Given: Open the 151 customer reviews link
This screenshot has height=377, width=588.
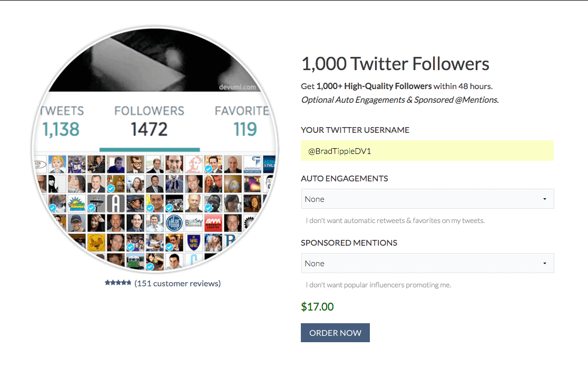Looking at the screenshot, I should pos(178,284).
